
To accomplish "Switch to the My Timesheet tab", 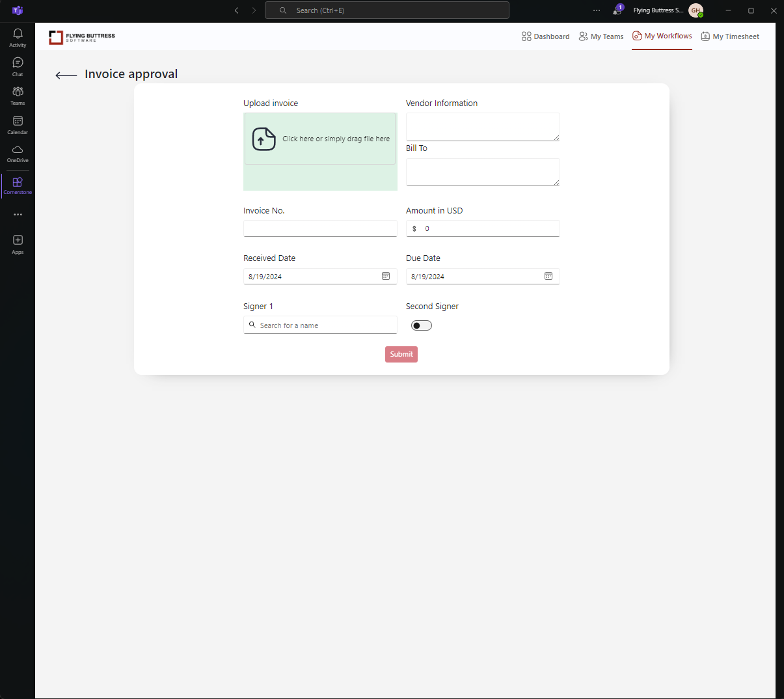I will [x=730, y=36].
